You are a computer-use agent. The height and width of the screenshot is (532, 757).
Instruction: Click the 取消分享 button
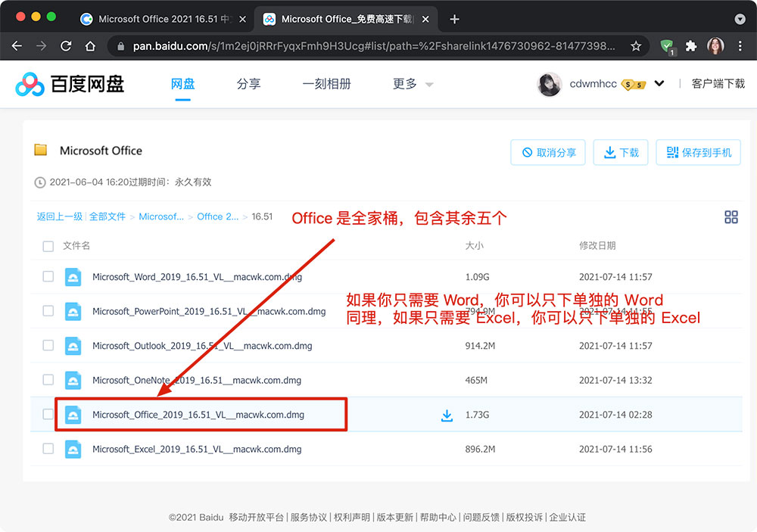point(548,153)
